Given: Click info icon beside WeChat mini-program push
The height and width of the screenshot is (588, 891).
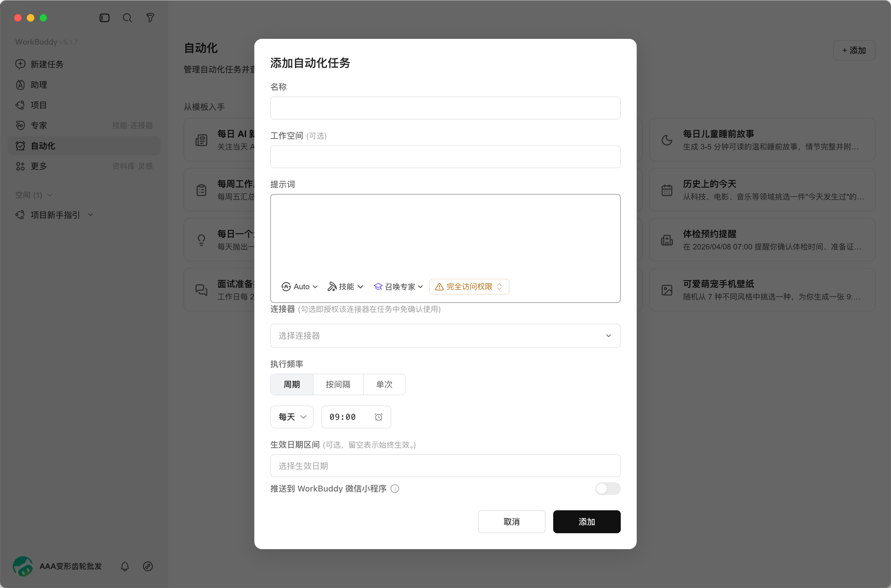Looking at the screenshot, I should coord(395,489).
